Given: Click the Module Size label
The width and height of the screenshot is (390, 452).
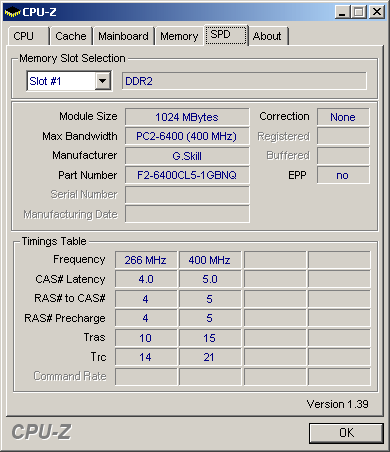Looking at the screenshot, I should [x=88, y=116].
